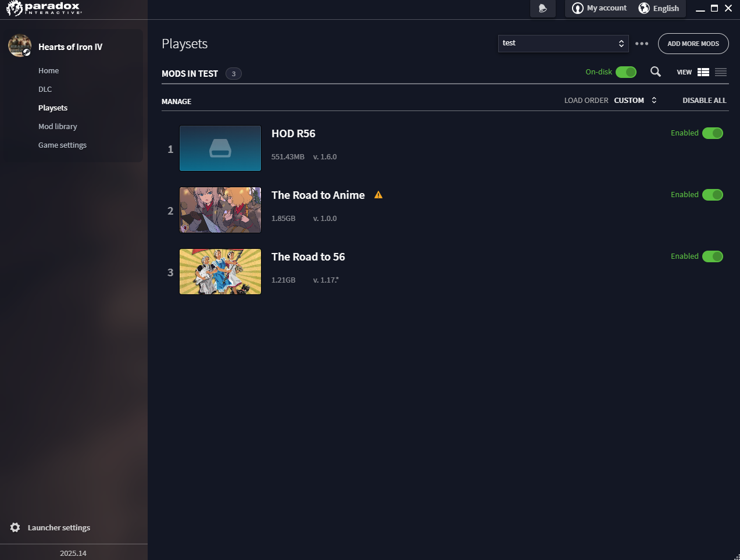This screenshot has height=560, width=740.
Task: Switch to the detailed card view icon
Action: coord(703,72)
